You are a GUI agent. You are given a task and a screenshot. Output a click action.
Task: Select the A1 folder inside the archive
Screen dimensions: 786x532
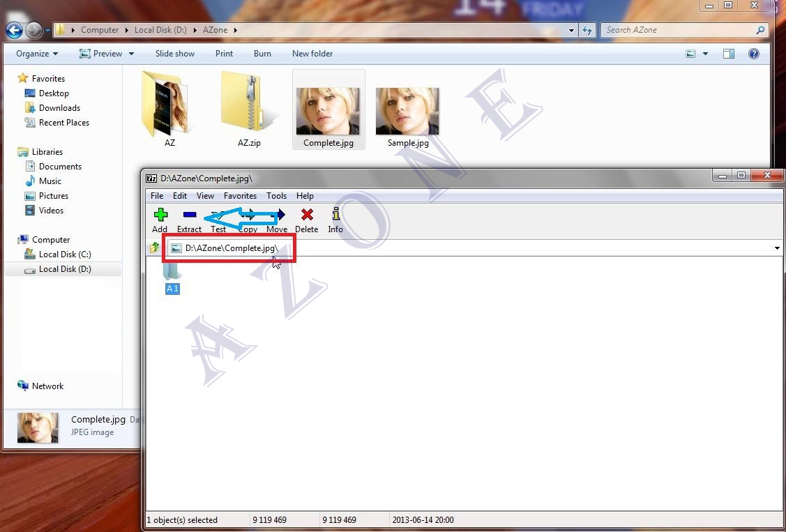click(172, 278)
